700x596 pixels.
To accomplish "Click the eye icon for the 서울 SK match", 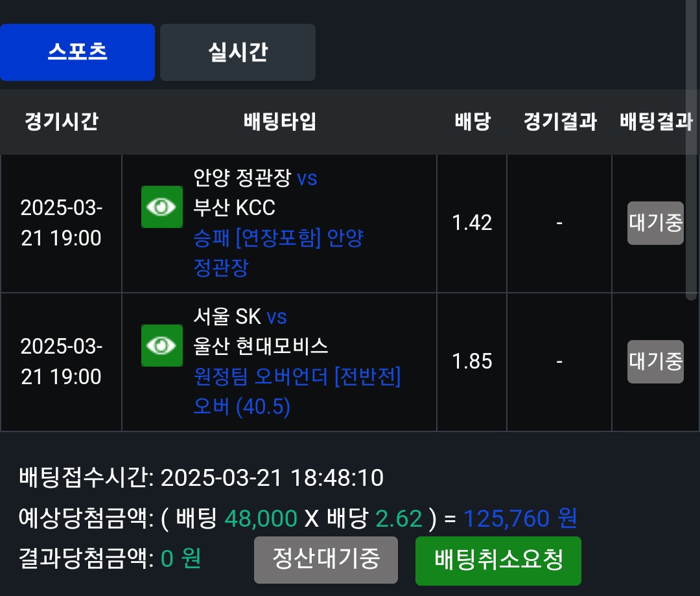I will tap(162, 346).
